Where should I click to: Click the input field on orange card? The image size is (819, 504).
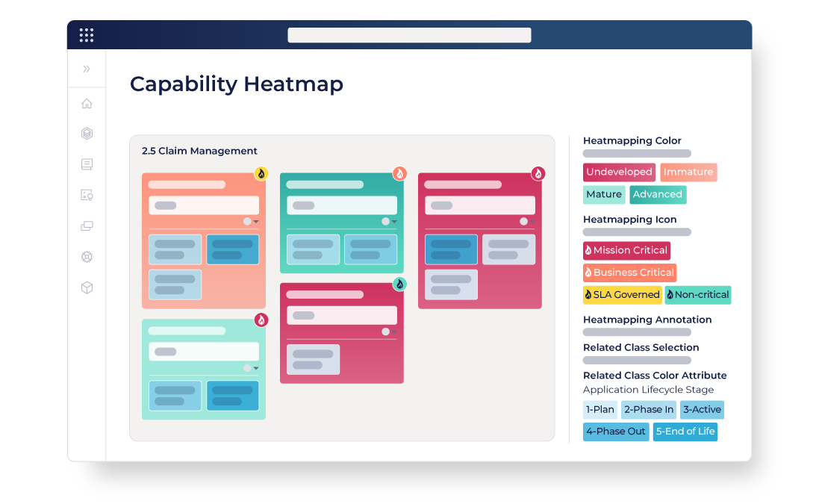click(x=204, y=205)
